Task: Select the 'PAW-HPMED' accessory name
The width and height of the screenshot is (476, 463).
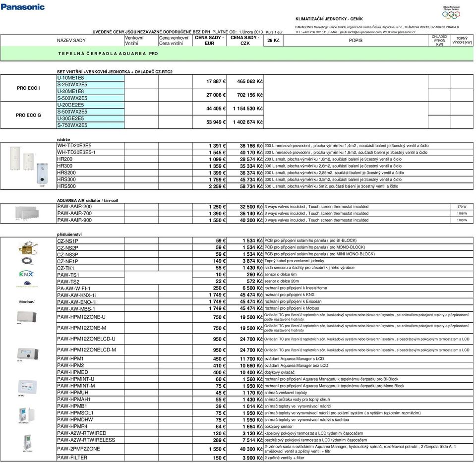Action: pyautogui.click(x=72, y=372)
